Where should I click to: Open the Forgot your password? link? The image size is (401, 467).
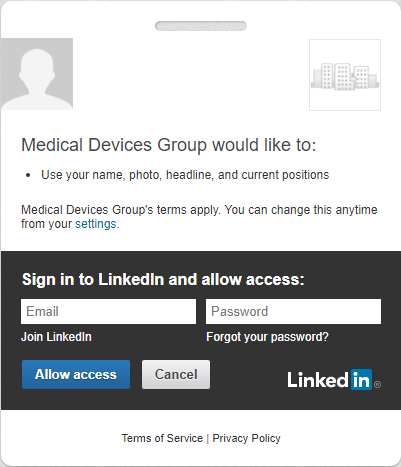(267, 337)
